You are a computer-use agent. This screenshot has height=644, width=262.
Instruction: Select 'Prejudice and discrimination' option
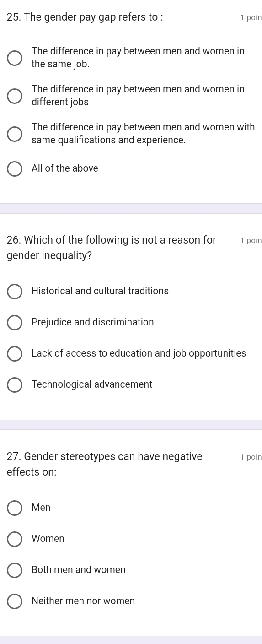click(x=15, y=323)
